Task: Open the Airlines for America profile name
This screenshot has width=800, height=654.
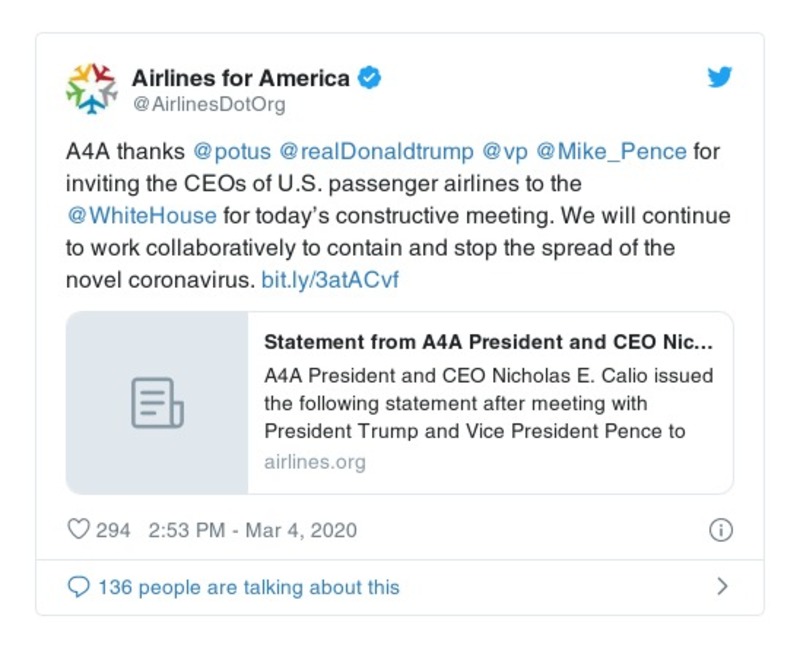Action: (241, 78)
